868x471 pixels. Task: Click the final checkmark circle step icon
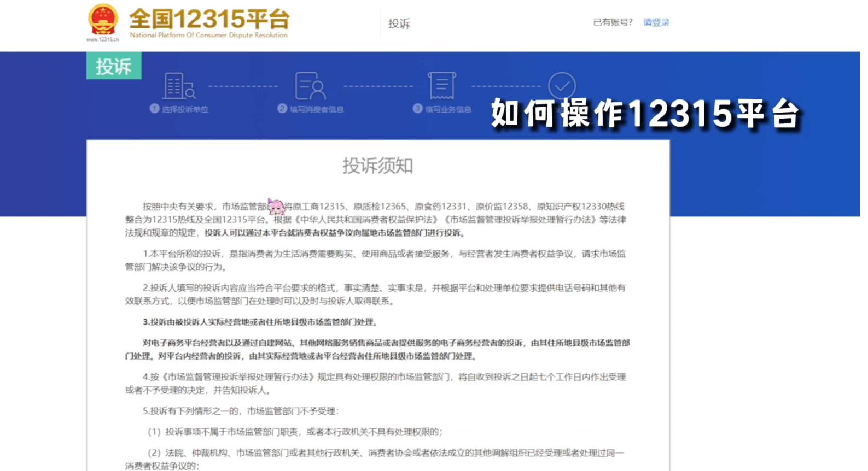click(562, 85)
